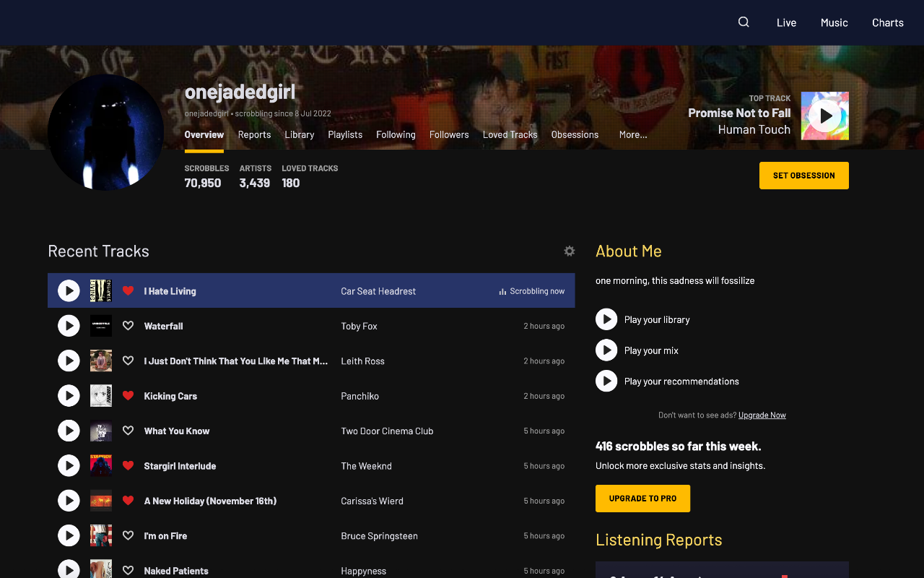Switch to the Library tab
Screen dimensions: 924x578
click(300, 134)
